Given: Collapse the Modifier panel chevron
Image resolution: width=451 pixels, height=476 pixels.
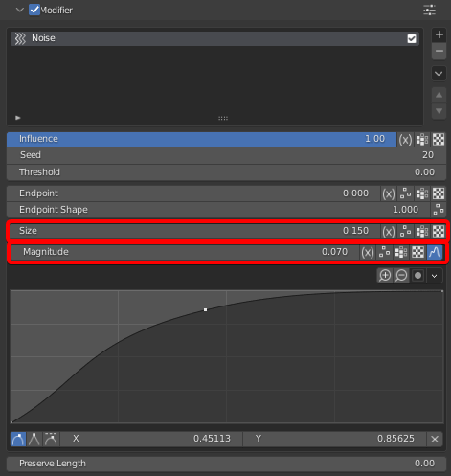Looking at the screenshot, I should point(20,10).
